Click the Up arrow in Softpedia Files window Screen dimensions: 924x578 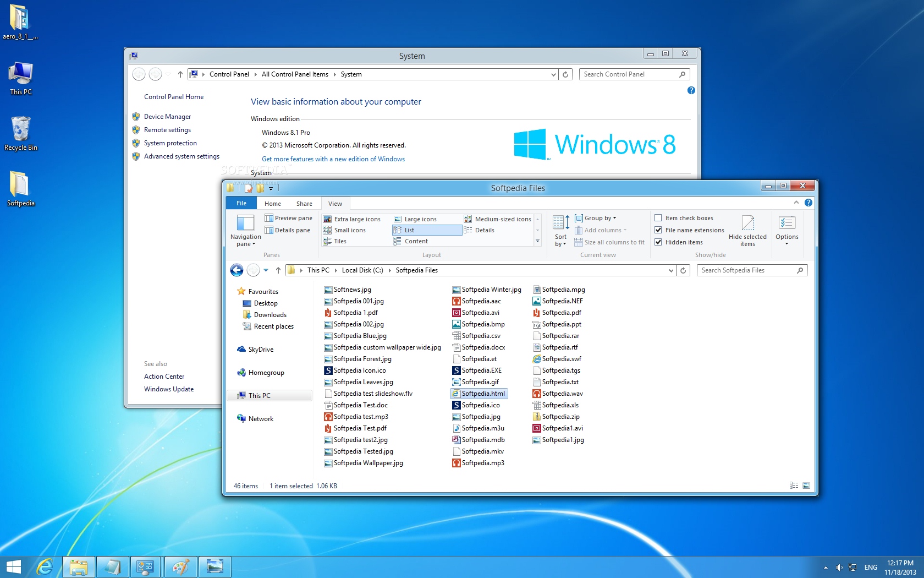tap(278, 270)
